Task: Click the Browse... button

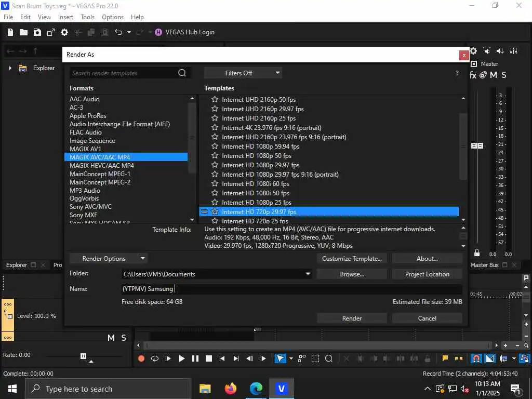Action: click(352, 274)
